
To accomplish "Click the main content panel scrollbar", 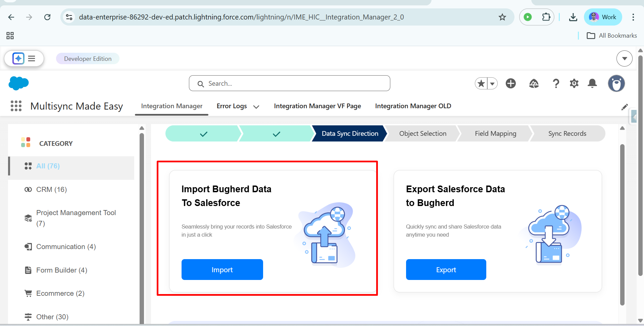I will (622, 225).
